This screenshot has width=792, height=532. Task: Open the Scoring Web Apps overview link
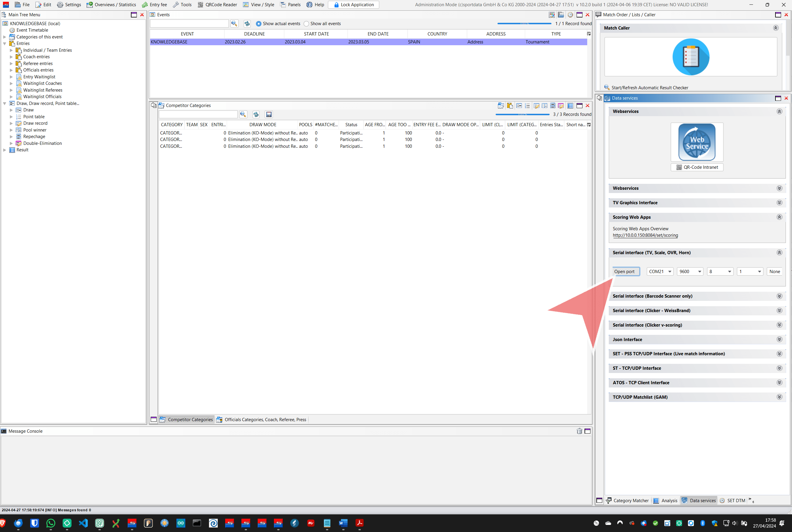[645, 235]
